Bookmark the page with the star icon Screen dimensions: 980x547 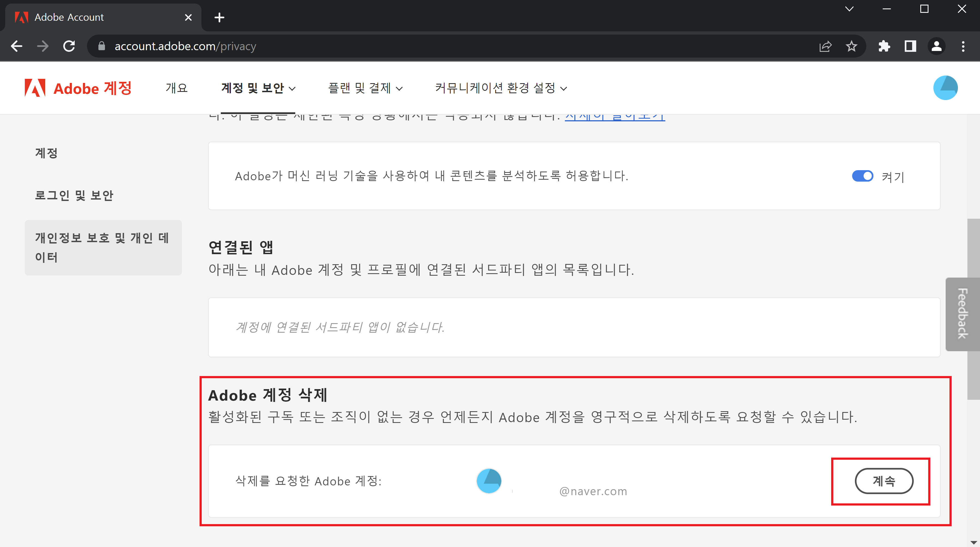click(851, 46)
